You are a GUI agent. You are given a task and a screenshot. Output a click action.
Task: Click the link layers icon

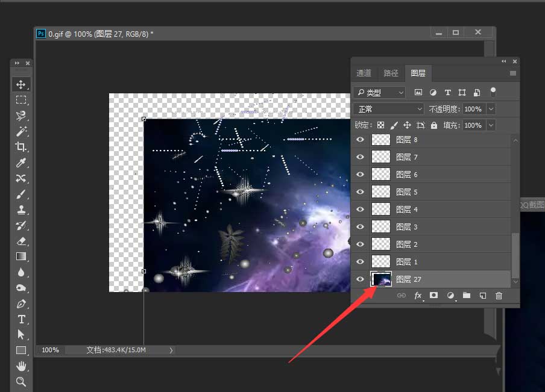tap(401, 296)
